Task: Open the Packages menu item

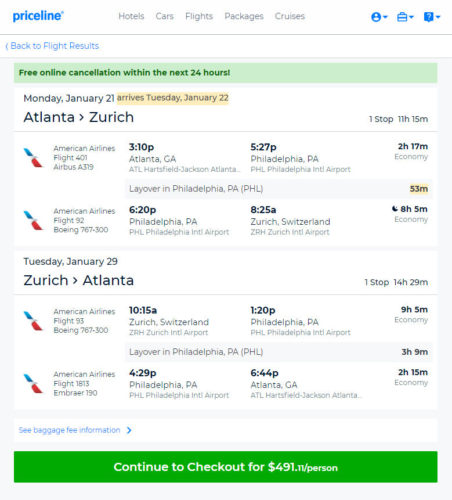Action: pyautogui.click(x=244, y=16)
